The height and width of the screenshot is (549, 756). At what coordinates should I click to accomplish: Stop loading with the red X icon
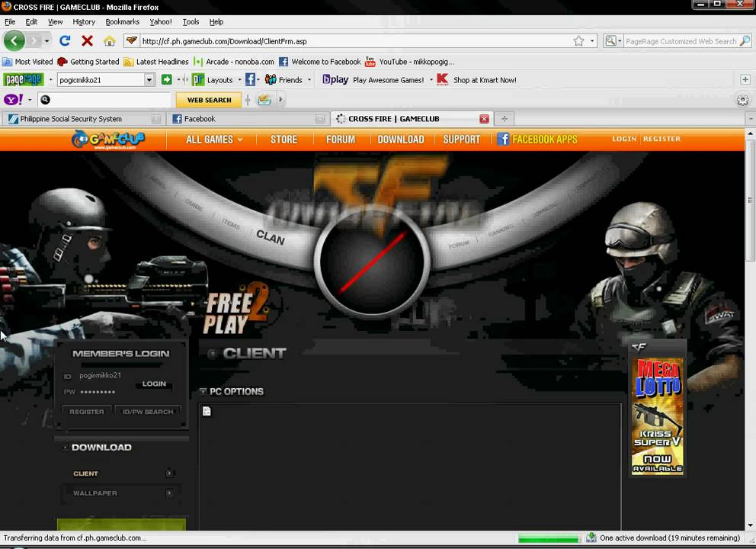click(88, 41)
